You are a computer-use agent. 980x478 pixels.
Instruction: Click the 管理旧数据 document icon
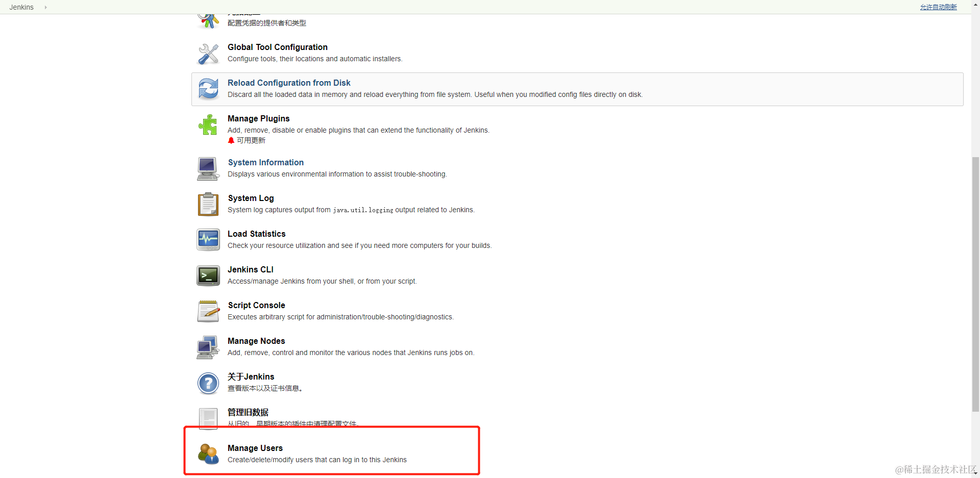click(208, 419)
